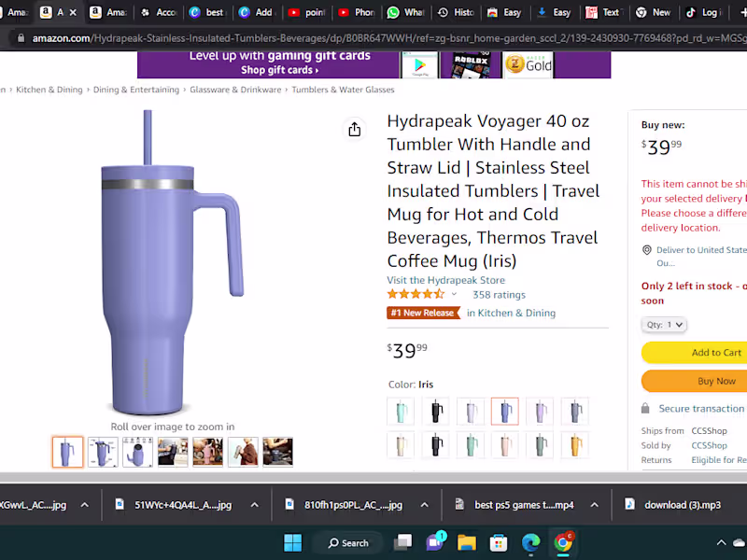Viewport: 747px width, 560px height.
Task: Click the OneDrive cloud icon in system tray
Action: 740,542
